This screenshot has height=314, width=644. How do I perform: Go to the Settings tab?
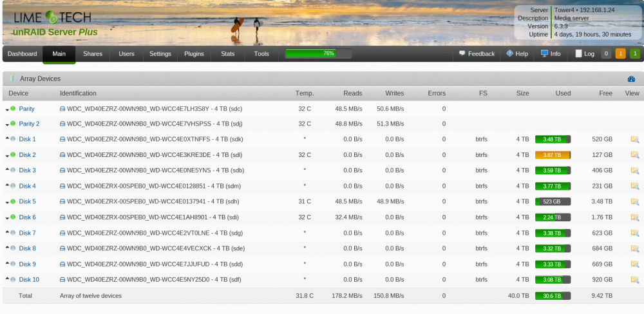[x=160, y=54]
